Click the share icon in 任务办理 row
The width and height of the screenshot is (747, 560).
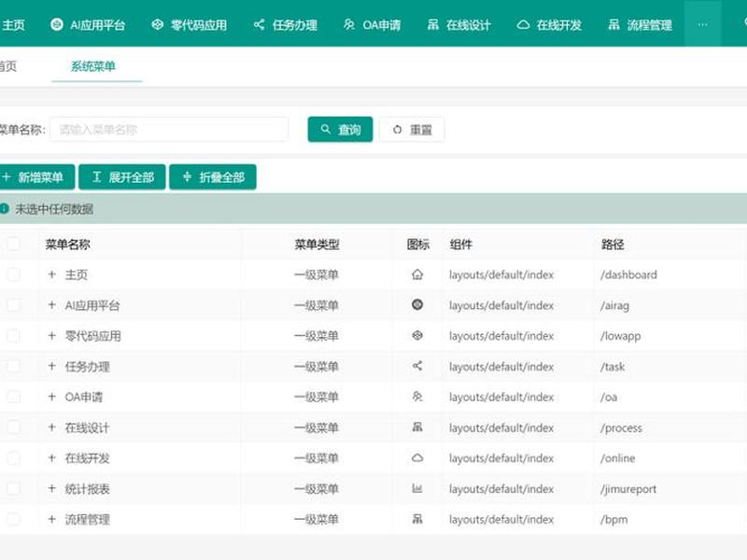tap(417, 366)
